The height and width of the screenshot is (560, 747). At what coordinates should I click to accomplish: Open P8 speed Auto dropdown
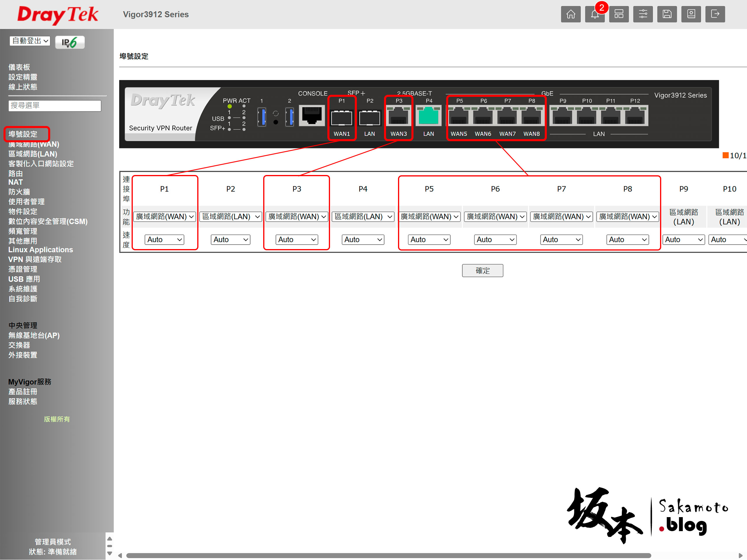(628, 240)
